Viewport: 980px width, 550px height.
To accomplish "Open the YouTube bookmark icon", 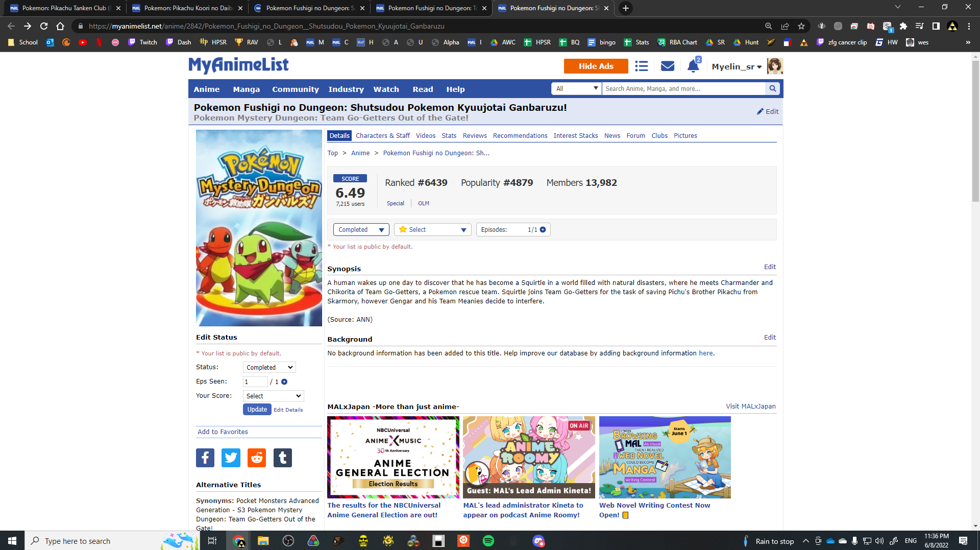I will (83, 42).
